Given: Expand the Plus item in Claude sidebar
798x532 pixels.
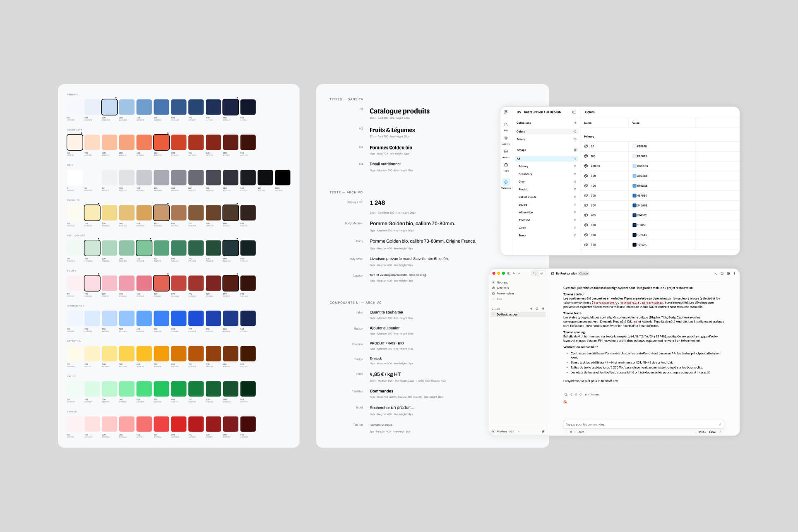Looking at the screenshot, I should (x=499, y=299).
